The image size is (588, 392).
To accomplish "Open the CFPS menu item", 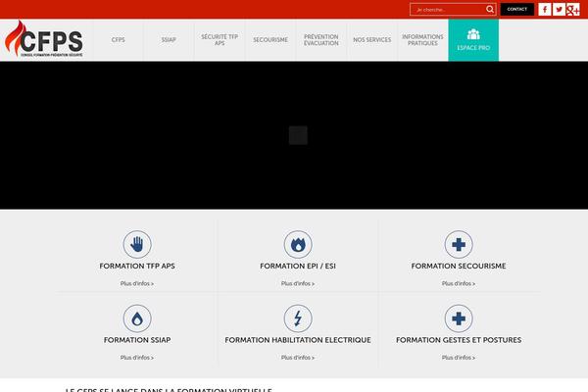I will coord(119,40).
